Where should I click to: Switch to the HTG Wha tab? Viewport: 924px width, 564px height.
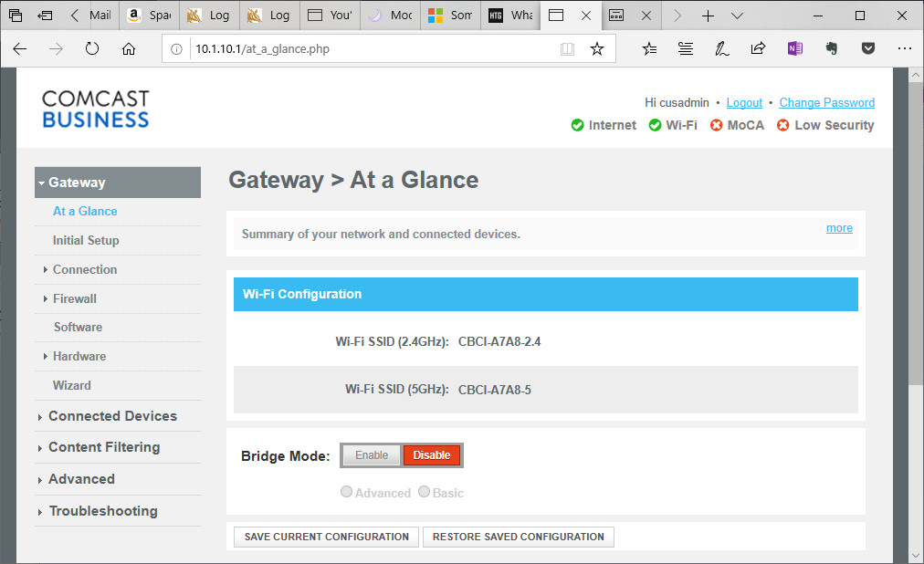coord(509,16)
